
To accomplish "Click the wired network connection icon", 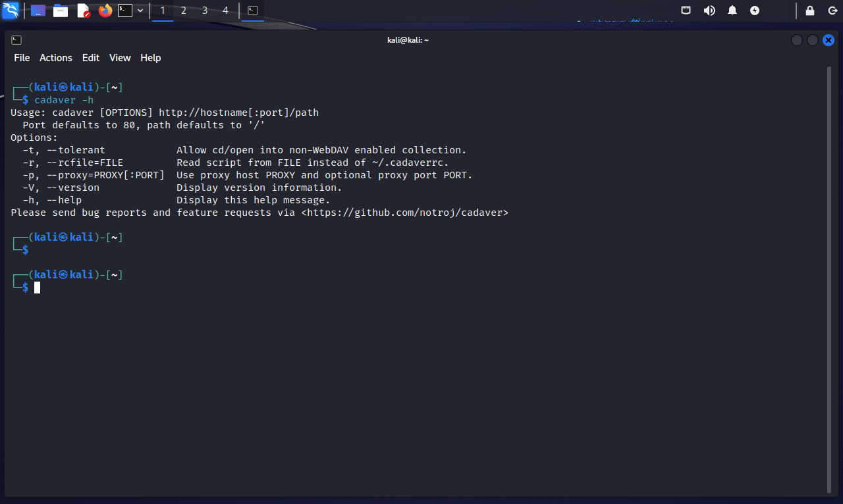I will coord(686,11).
